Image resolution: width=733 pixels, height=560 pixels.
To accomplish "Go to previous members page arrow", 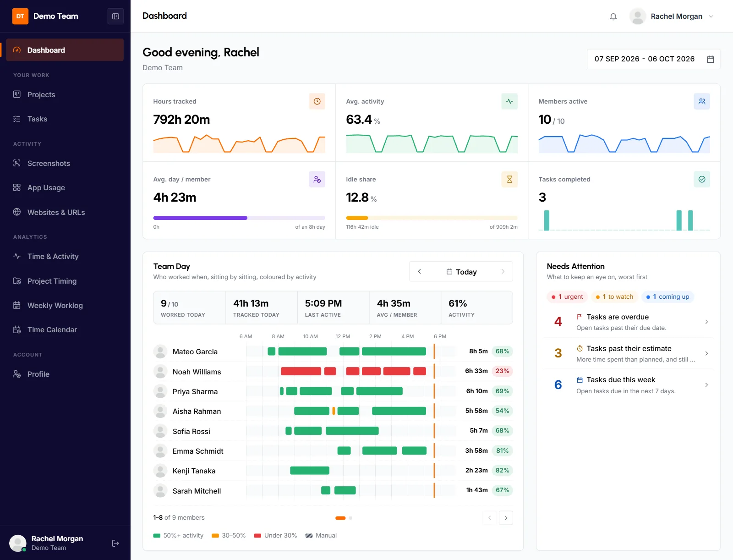I will 489,518.
